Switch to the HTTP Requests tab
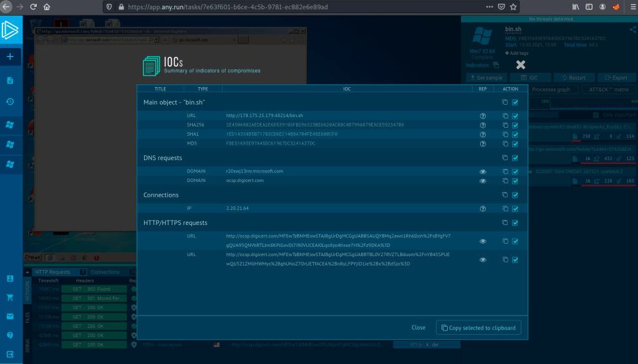 [x=52, y=272]
